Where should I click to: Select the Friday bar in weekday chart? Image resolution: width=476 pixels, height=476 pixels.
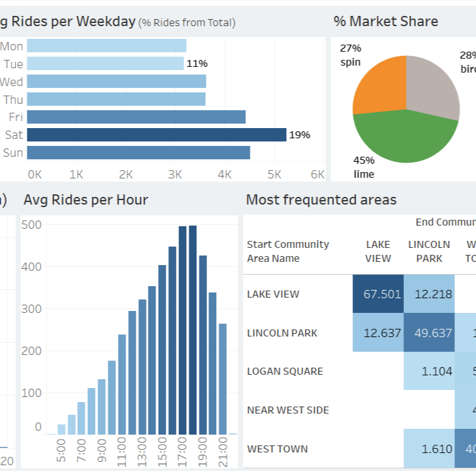[136, 117]
